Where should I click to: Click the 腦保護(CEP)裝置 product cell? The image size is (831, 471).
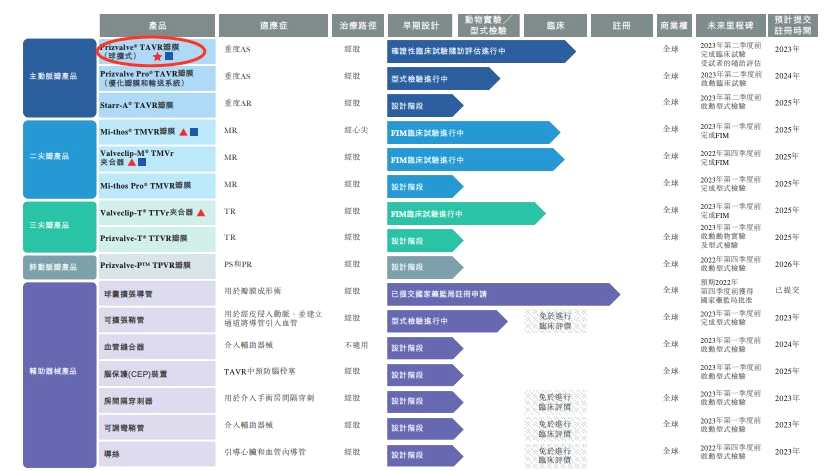[157, 374]
